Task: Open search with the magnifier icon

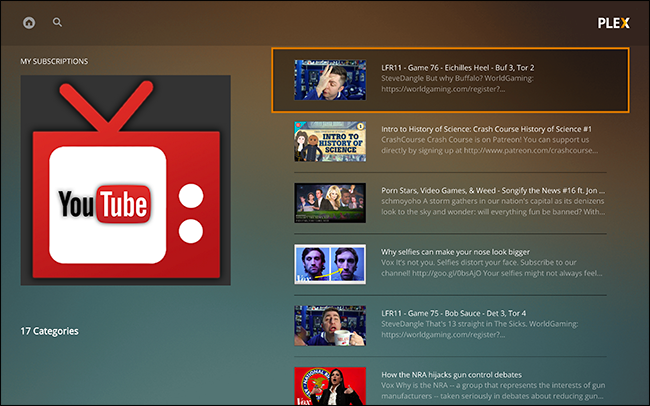Action: click(57, 22)
